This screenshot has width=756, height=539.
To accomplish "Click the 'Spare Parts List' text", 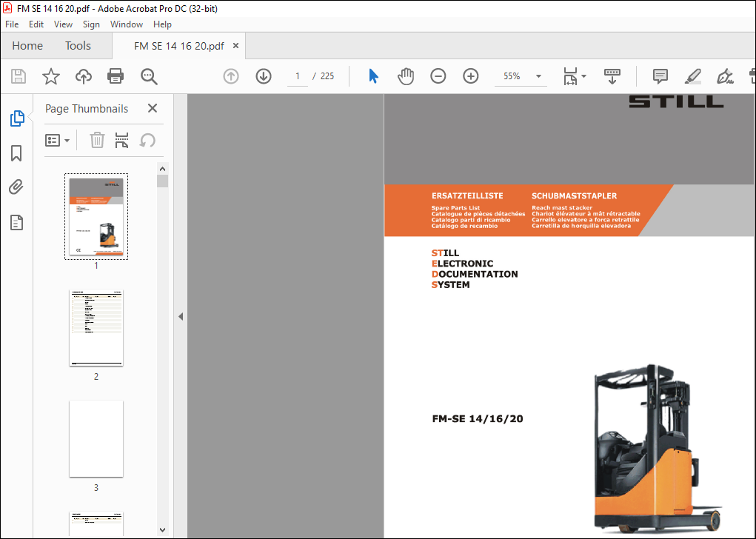I will pyautogui.click(x=455, y=208).
